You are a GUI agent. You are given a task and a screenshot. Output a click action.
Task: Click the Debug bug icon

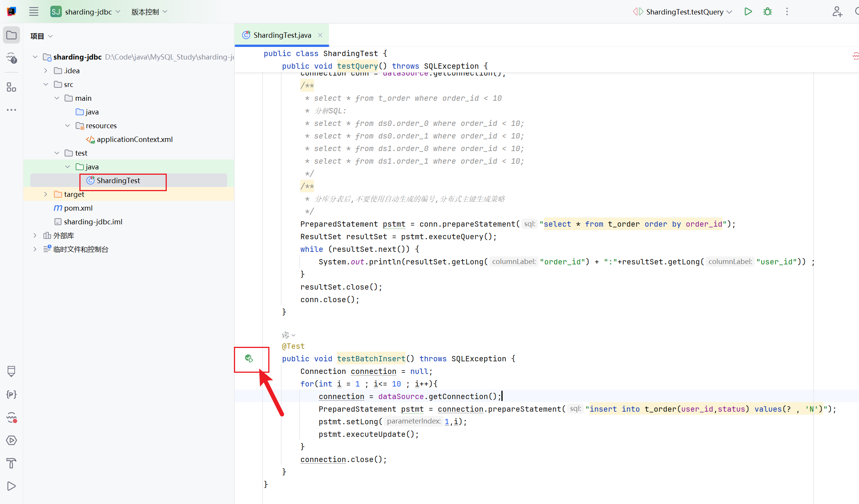(x=767, y=11)
